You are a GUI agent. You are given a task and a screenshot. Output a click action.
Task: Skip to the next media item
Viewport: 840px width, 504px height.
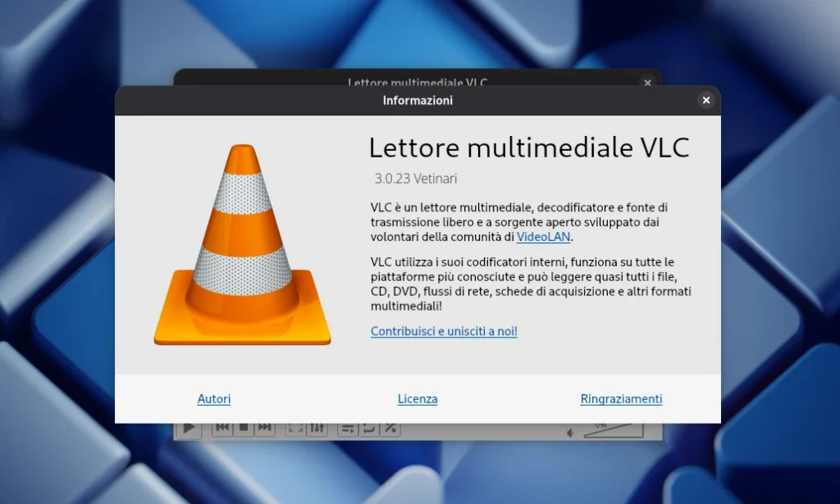264,427
